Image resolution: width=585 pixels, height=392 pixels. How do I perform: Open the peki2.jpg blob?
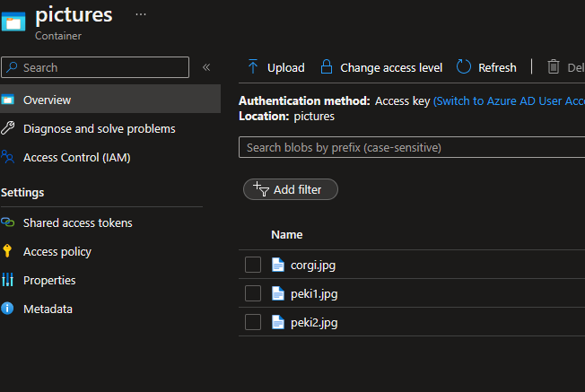[314, 323]
